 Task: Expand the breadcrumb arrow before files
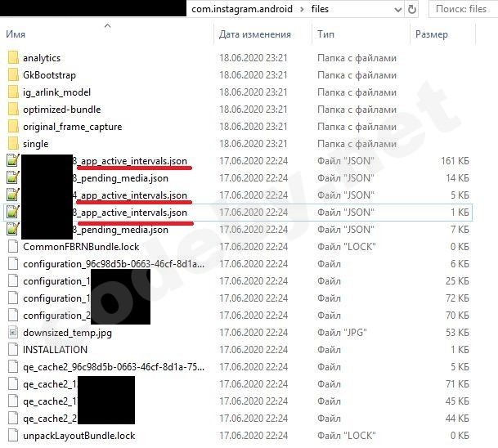click(x=302, y=9)
